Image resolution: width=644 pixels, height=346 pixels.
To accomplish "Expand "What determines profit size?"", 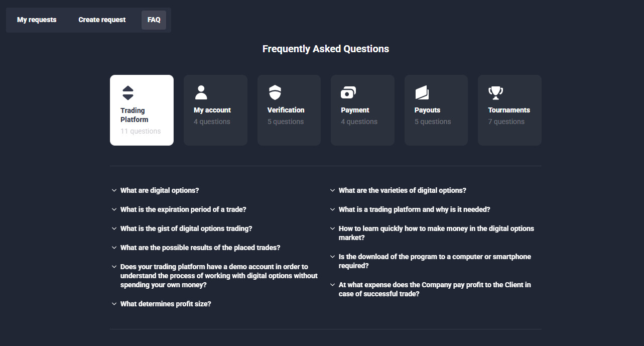I will [x=166, y=303].
